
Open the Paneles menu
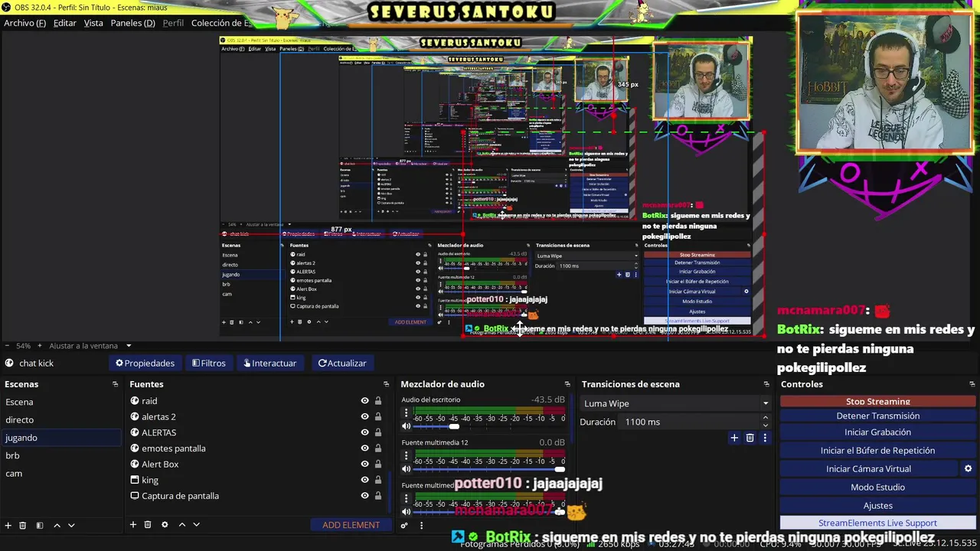(132, 23)
